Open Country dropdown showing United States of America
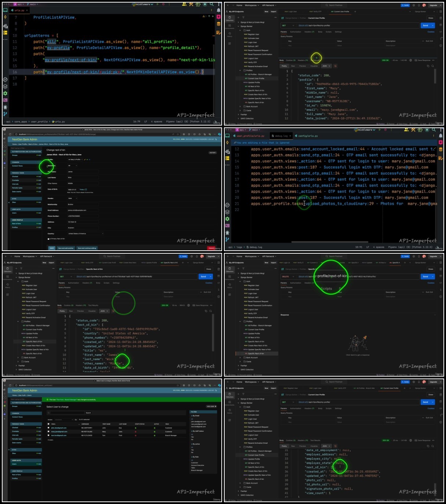Image resolution: width=446 pixels, height=504 pixels. point(86,233)
